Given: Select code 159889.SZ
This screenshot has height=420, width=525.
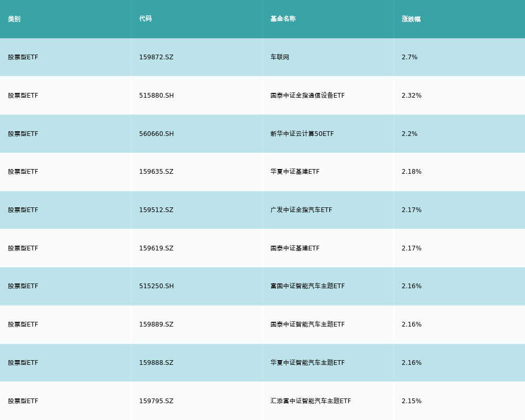Looking at the screenshot, I should [156, 324].
